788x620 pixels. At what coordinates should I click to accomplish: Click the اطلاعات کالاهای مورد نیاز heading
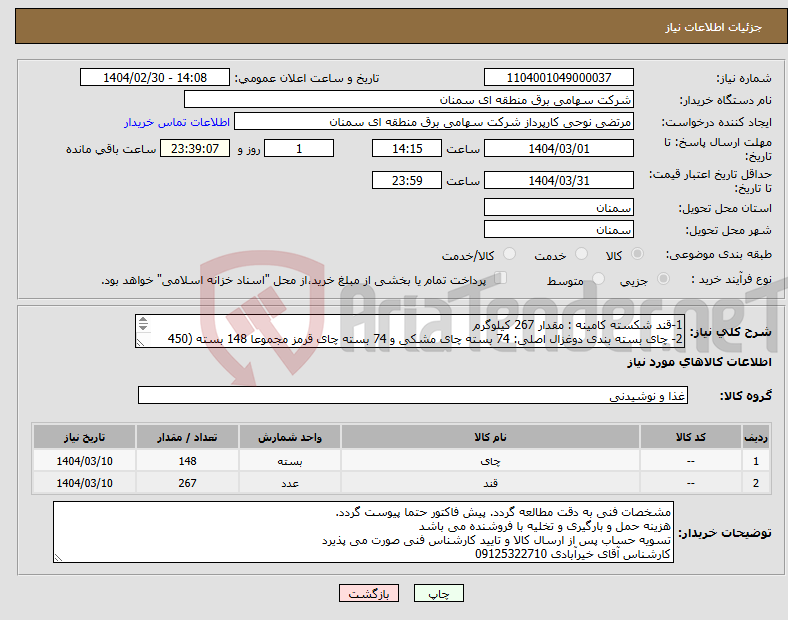[699, 362]
